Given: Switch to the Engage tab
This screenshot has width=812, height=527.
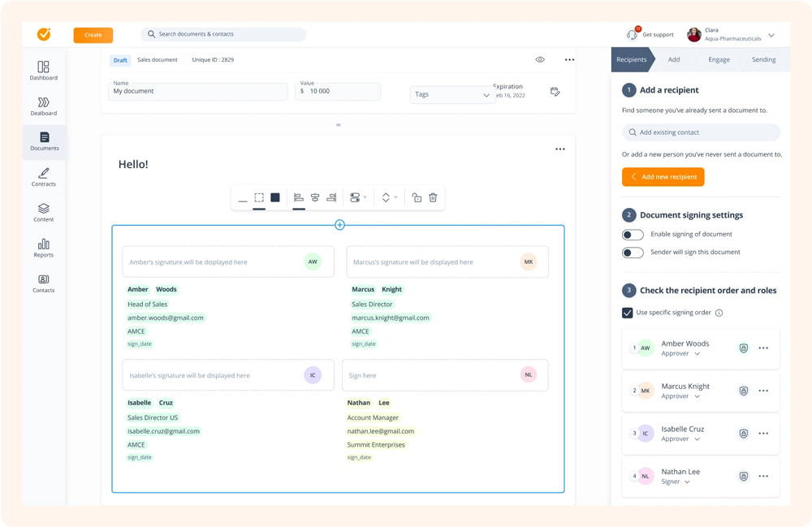Looking at the screenshot, I should click(719, 60).
